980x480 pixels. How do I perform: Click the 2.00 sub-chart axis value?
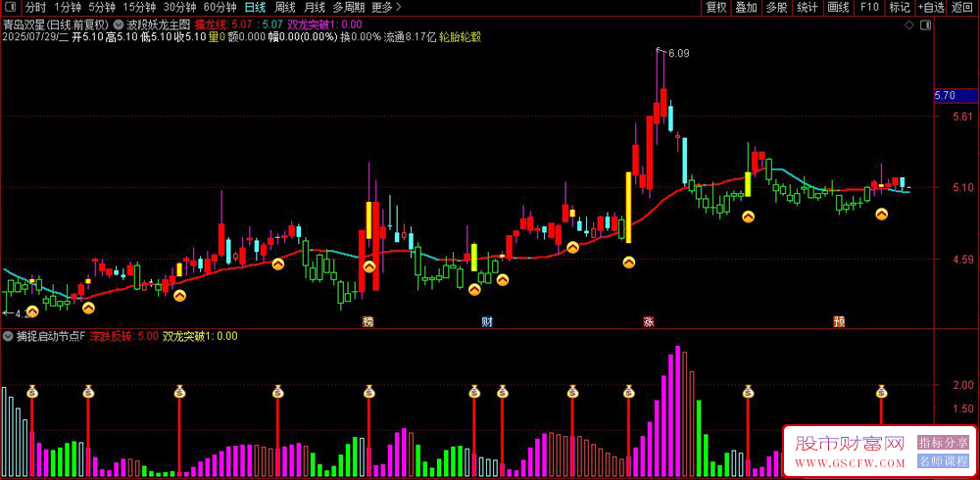[962, 385]
